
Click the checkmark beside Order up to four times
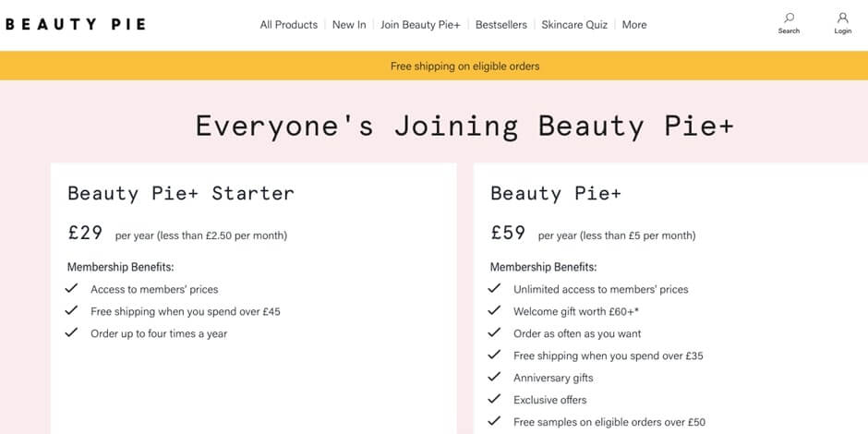point(71,332)
